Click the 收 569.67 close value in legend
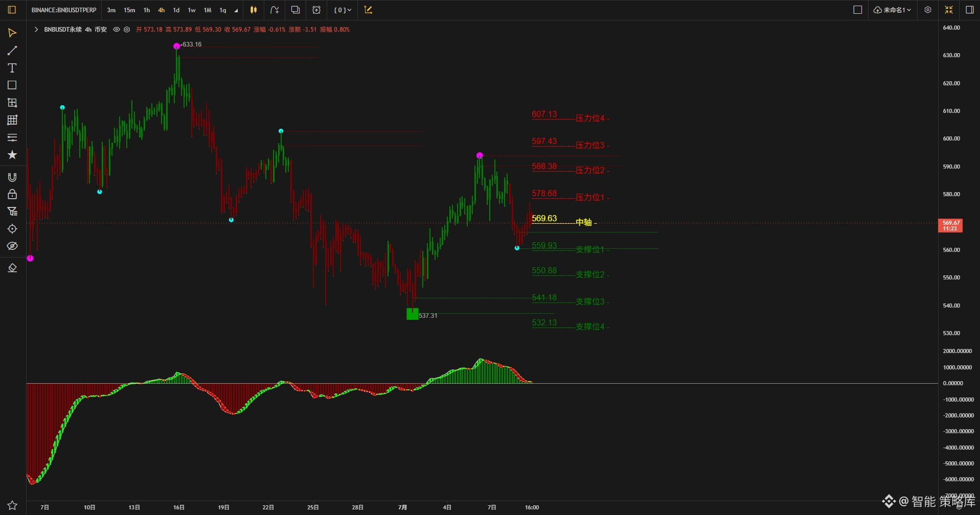Image resolution: width=980 pixels, height=515 pixels. pyautogui.click(x=238, y=30)
